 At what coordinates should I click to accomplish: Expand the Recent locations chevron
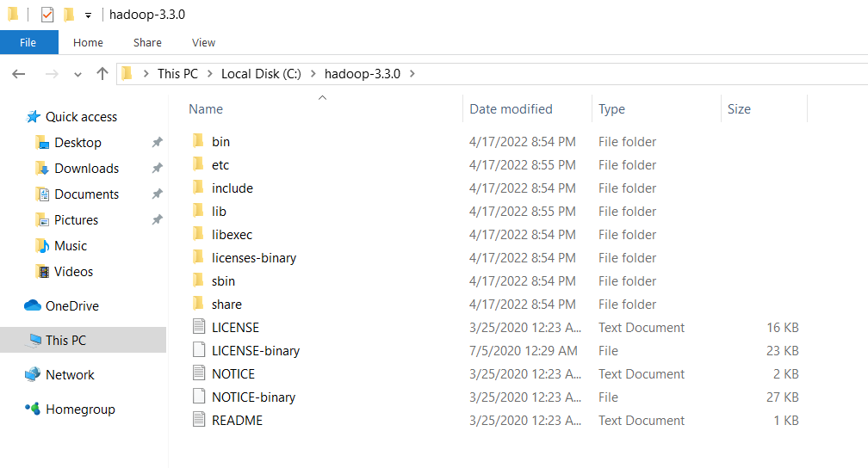[77, 75]
